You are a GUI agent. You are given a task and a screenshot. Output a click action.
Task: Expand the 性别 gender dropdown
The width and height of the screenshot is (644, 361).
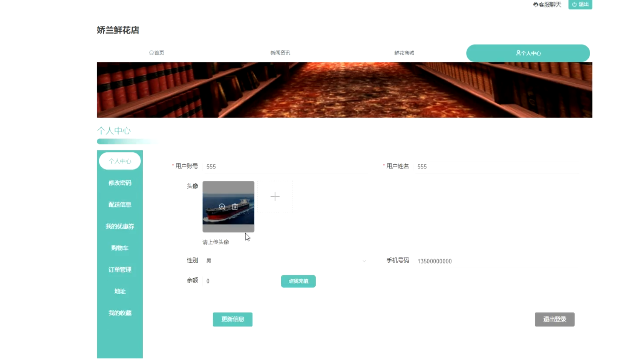(x=286, y=261)
